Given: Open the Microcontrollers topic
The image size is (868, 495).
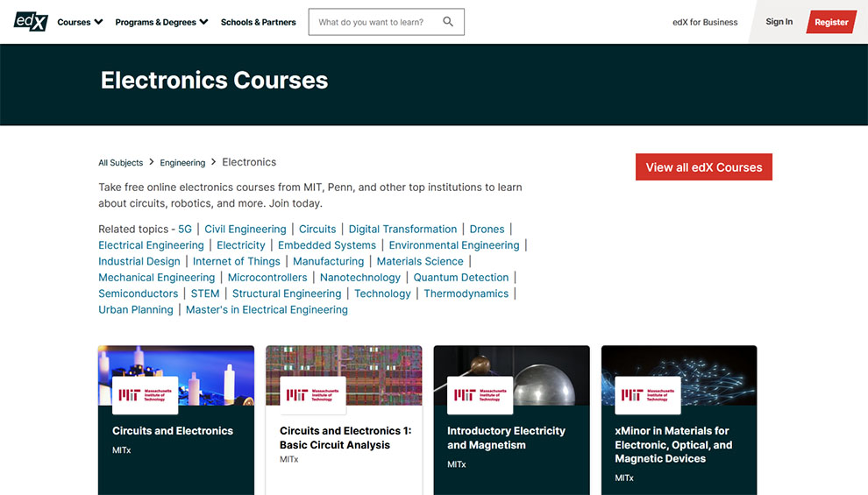Looking at the screenshot, I should click(267, 277).
